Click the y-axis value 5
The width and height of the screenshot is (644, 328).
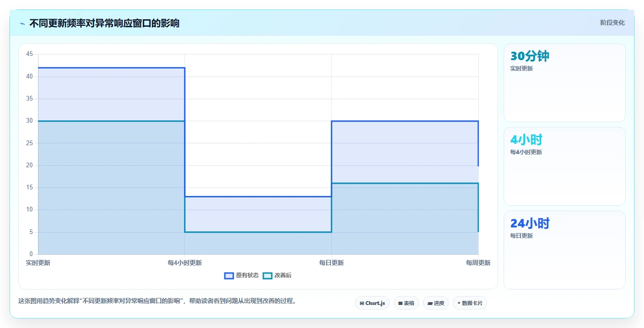pyautogui.click(x=31, y=232)
